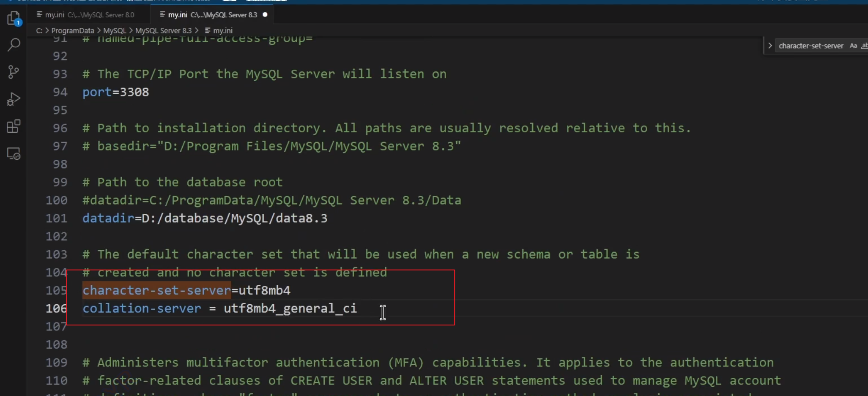The image size is (868, 396).
Task: Click the 'The TCP/IP Port' comment line
Action: point(264,74)
